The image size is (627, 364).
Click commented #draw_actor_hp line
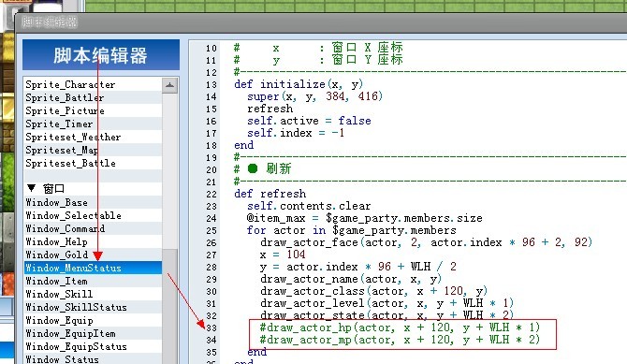[400, 328]
